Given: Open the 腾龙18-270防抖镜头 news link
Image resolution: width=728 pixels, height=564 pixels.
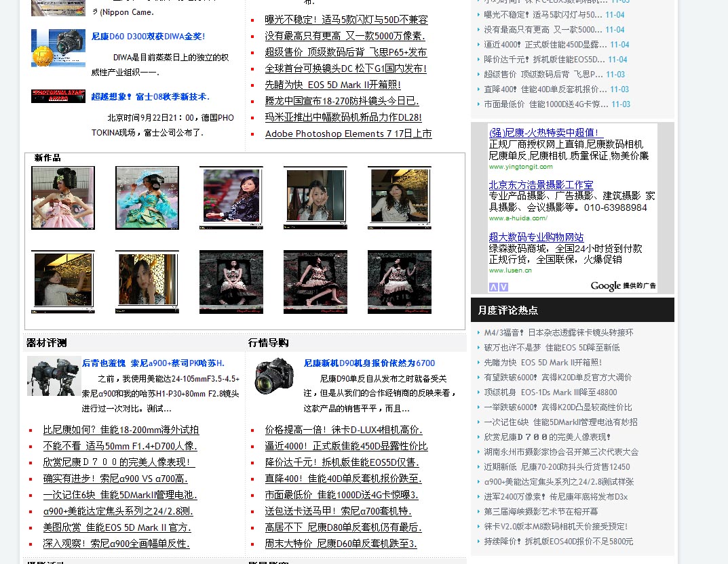Looking at the screenshot, I should pos(342,101).
